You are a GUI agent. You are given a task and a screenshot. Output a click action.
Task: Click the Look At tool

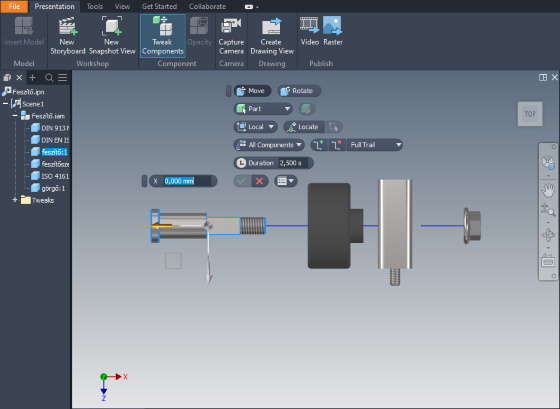pyautogui.click(x=548, y=261)
